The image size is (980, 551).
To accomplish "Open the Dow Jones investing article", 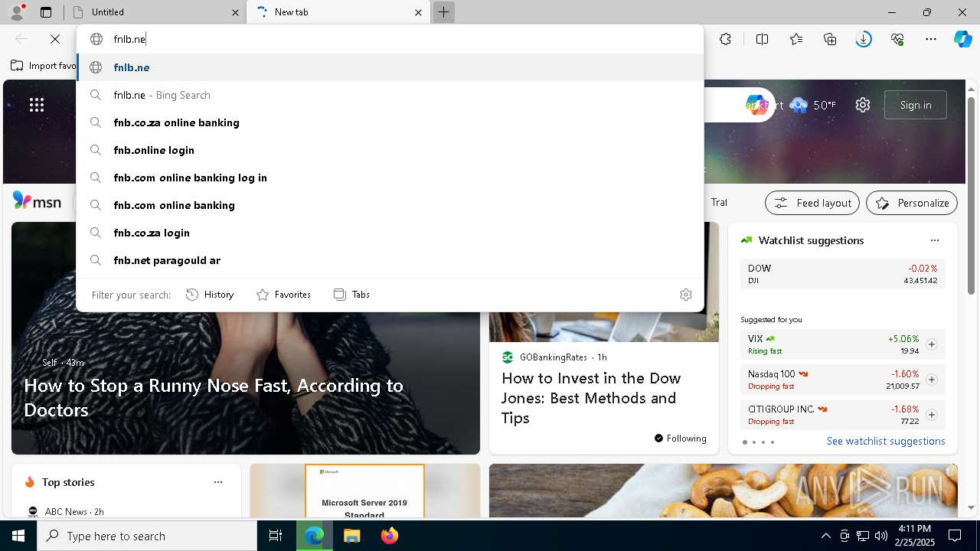I will pyautogui.click(x=591, y=398).
